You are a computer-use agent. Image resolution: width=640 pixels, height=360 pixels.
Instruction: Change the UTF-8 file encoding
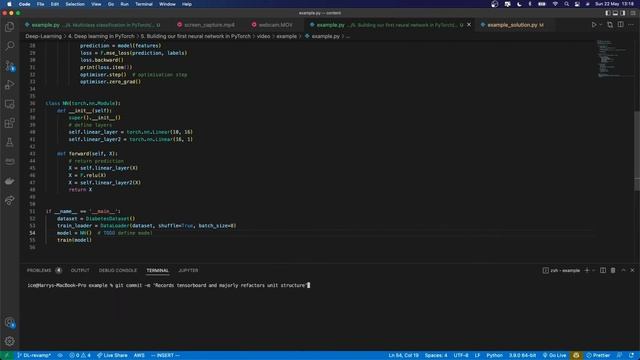pos(461,356)
